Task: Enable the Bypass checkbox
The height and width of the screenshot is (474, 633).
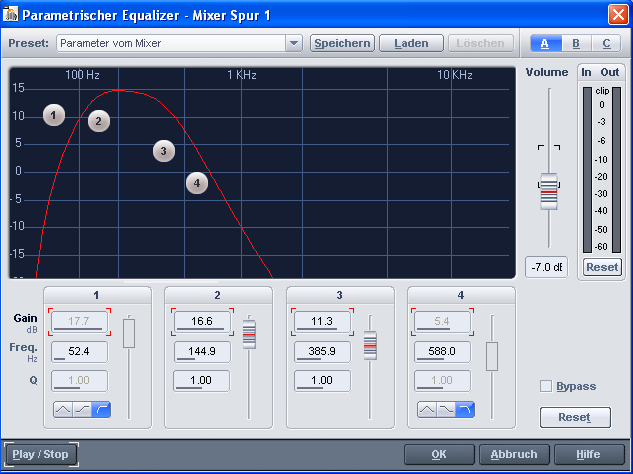Action: click(x=546, y=386)
